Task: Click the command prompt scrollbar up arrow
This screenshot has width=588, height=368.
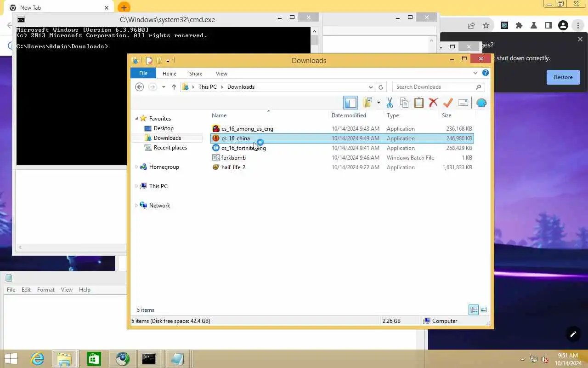Action: coord(314,31)
